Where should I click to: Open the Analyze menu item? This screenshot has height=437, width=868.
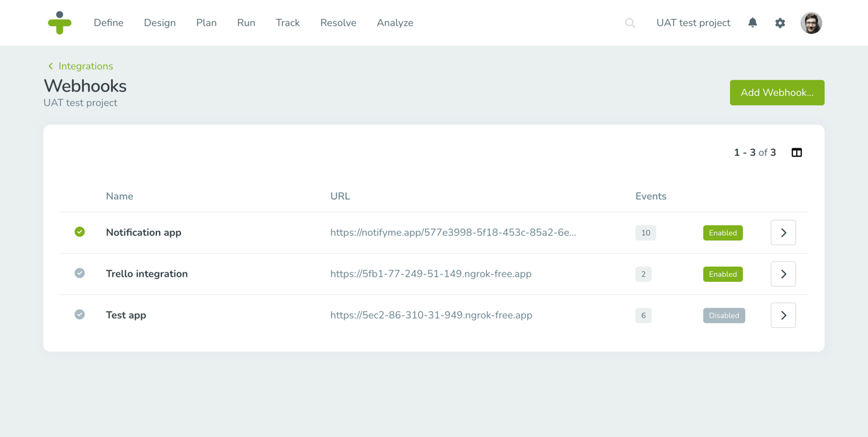395,23
